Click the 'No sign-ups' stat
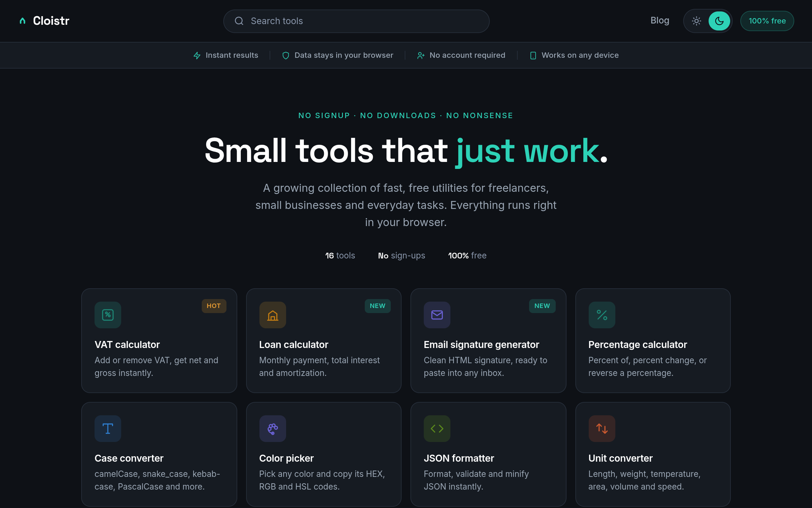 [x=401, y=255]
